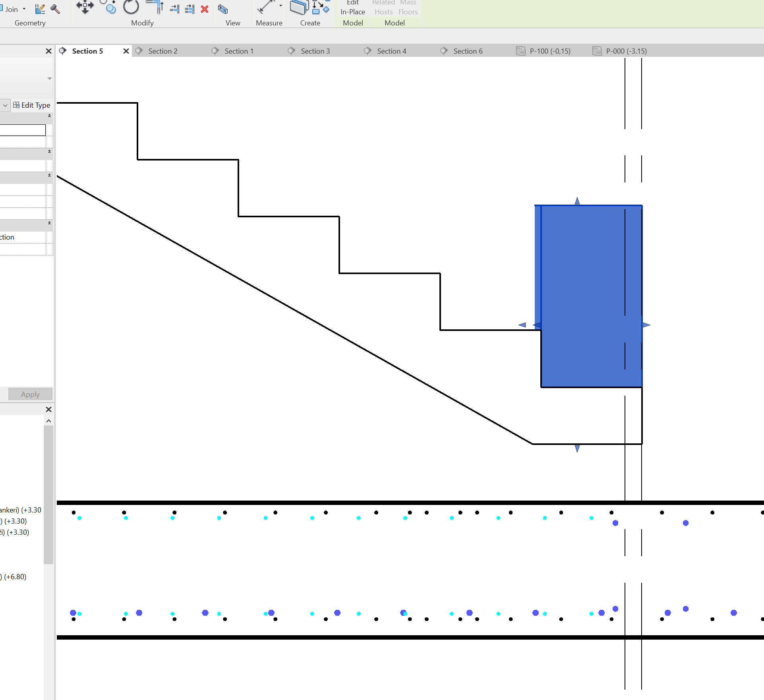Collapse the first Properties group with double chevron
The height and width of the screenshot is (700, 764).
tap(49, 116)
